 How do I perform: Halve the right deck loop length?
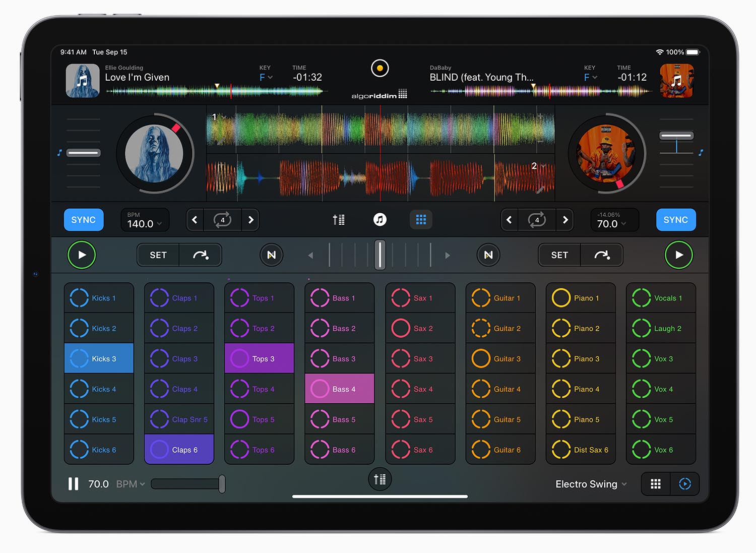click(x=510, y=220)
